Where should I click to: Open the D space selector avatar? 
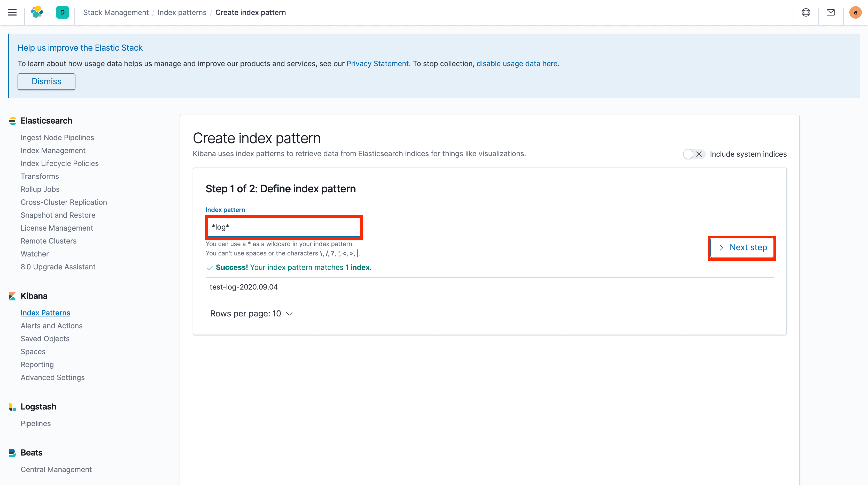click(62, 12)
